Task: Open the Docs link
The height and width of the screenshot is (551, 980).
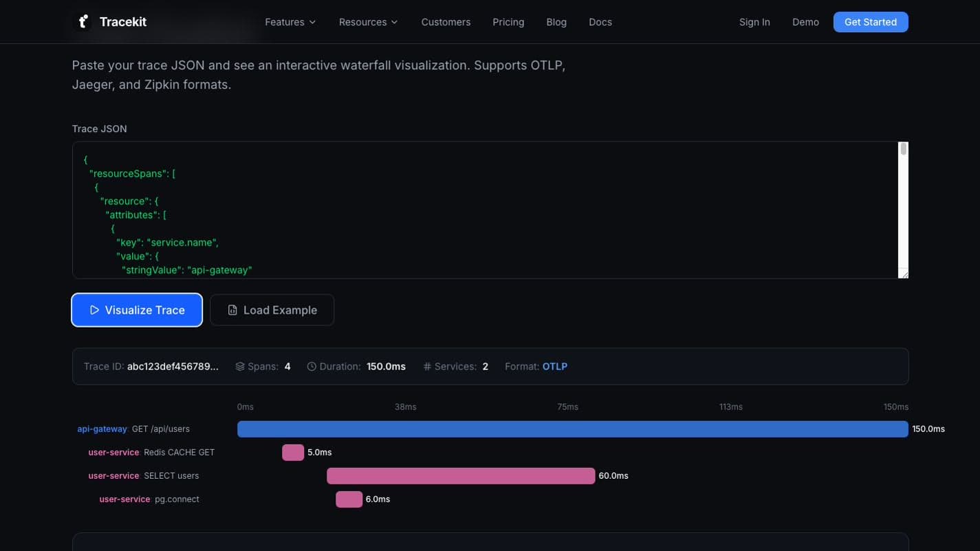Action: [600, 22]
